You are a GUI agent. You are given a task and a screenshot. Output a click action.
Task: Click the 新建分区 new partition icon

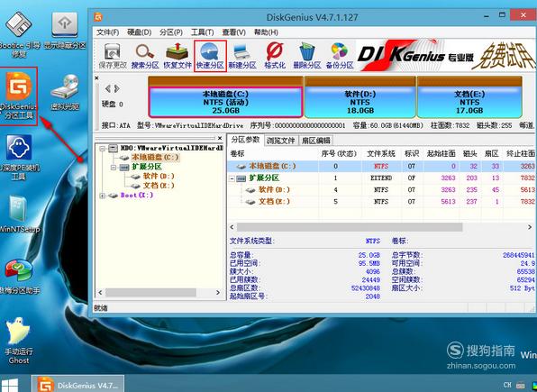(242, 56)
